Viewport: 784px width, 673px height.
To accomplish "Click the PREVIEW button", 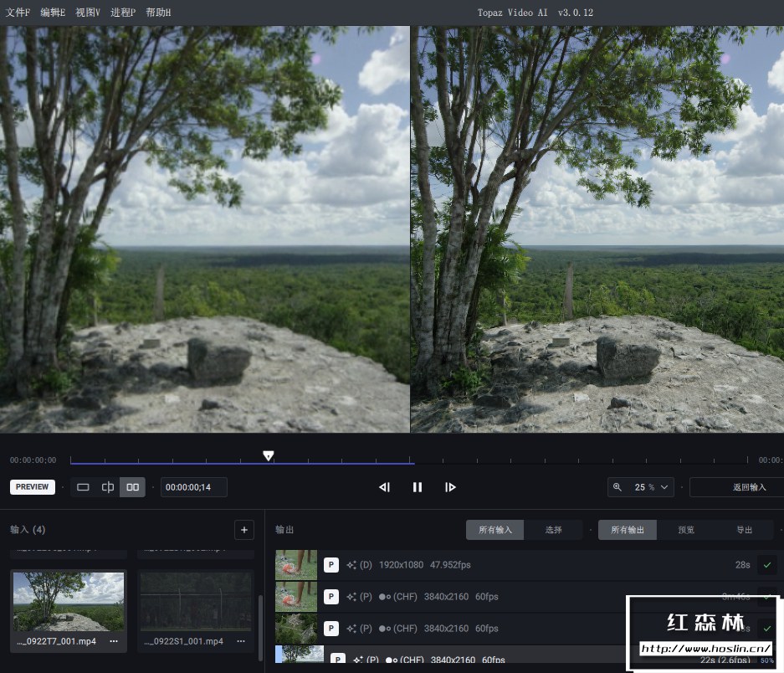I will pos(33,487).
